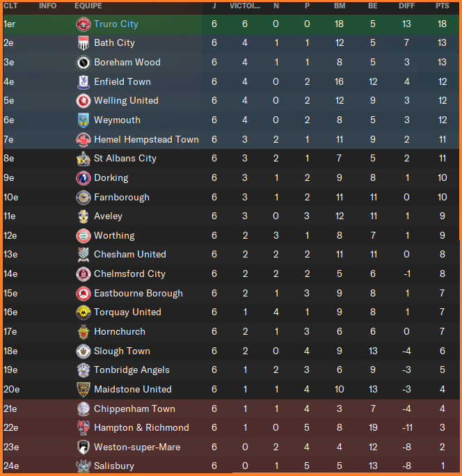Screen dimensions: 462x476
Task: Open the Dorking club badge
Action: pos(83,178)
